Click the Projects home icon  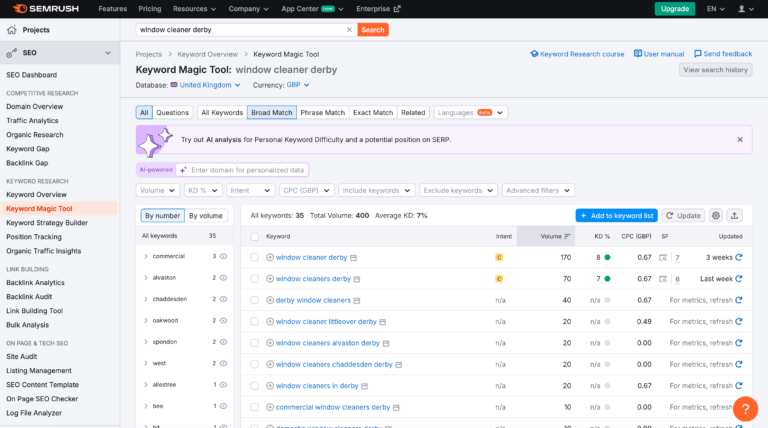coord(12,30)
